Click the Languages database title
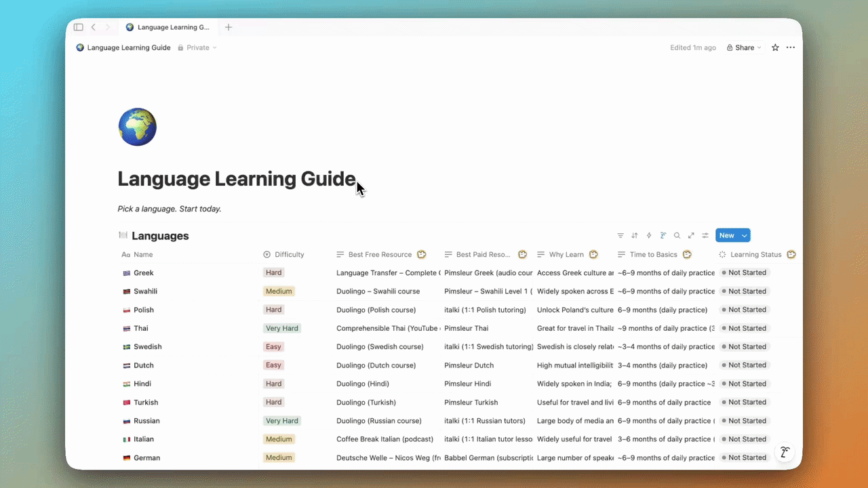Viewport: 868px width, 488px height. click(160, 236)
